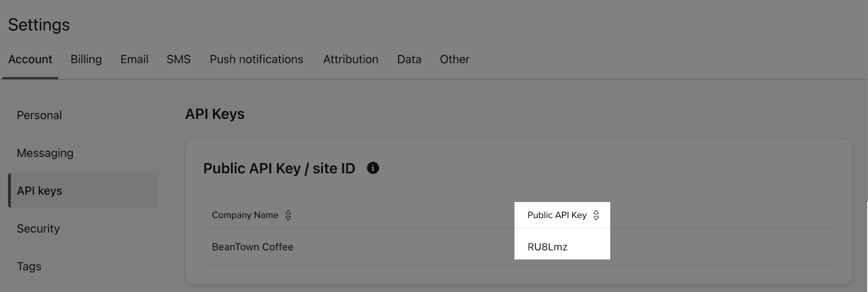Select the Account tab
Image resolution: width=868 pixels, height=292 pixels.
click(x=30, y=59)
